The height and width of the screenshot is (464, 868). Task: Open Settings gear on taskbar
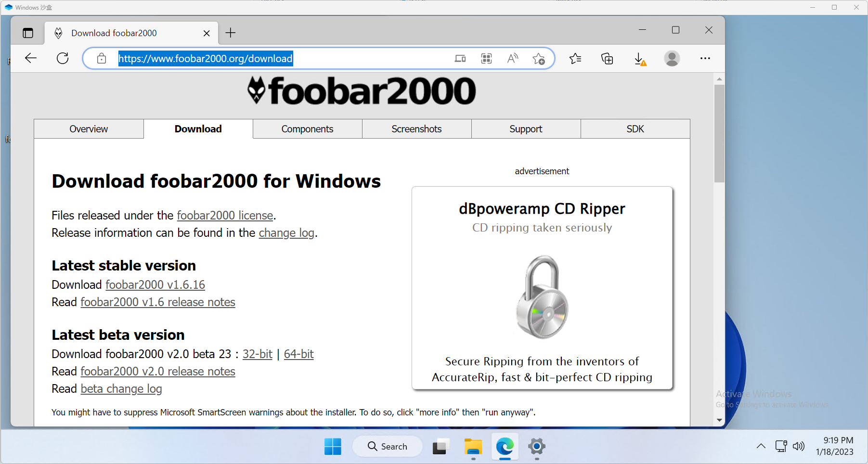537,447
